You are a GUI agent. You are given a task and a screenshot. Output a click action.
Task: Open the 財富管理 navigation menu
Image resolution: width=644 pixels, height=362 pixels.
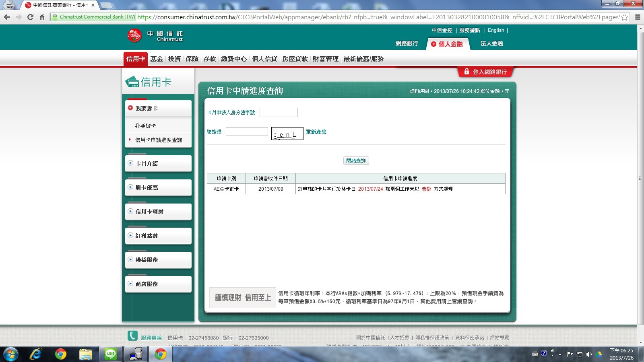pyautogui.click(x=326, y=59)
